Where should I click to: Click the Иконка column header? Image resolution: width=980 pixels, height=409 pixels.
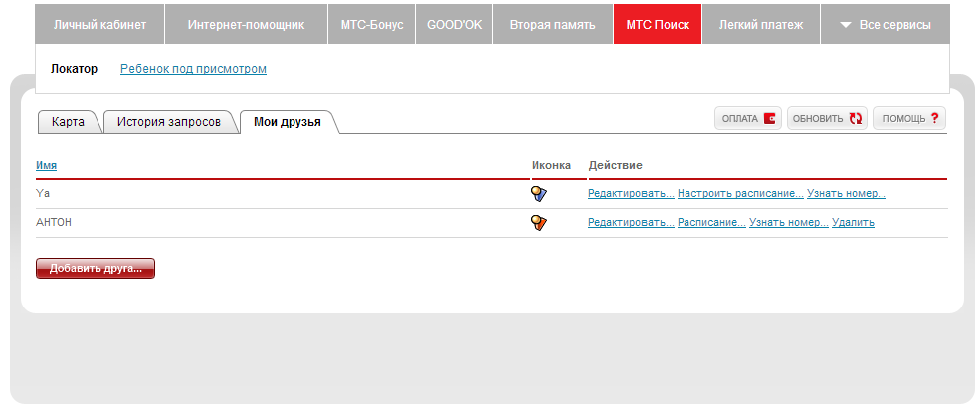(552, 165)
